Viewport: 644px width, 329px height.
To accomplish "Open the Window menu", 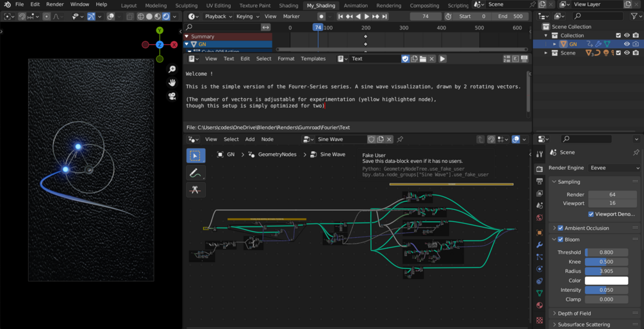I will tap(79, 4).
